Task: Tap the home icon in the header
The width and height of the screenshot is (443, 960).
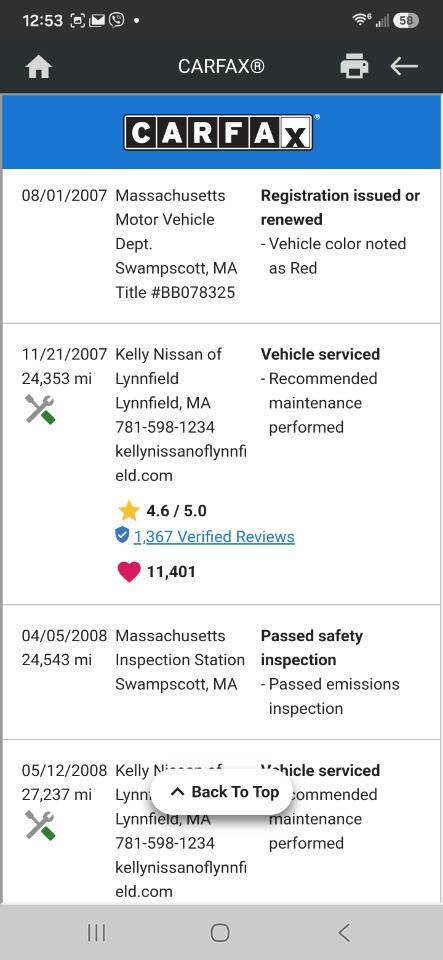Action: (39, 66)
